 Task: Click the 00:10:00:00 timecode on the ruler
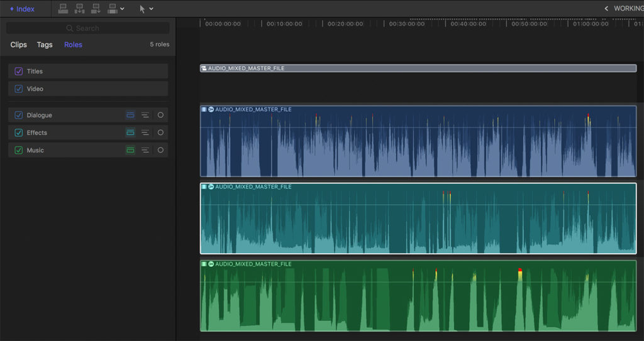[x=284, y=24]
